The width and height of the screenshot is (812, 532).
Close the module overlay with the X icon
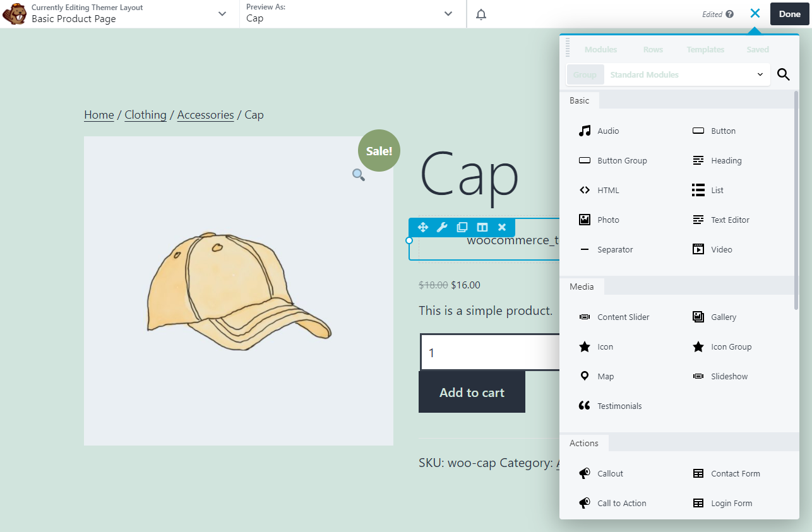pyautogui.click(x=501, y=227)
